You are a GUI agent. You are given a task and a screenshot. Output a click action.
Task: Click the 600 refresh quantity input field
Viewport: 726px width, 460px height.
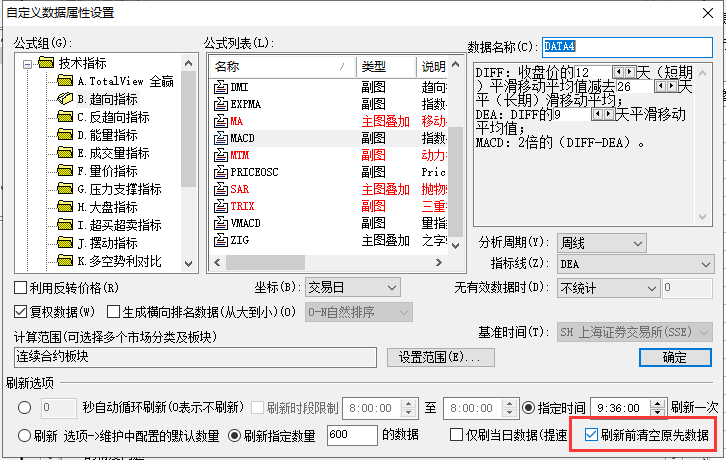point(352,435)
